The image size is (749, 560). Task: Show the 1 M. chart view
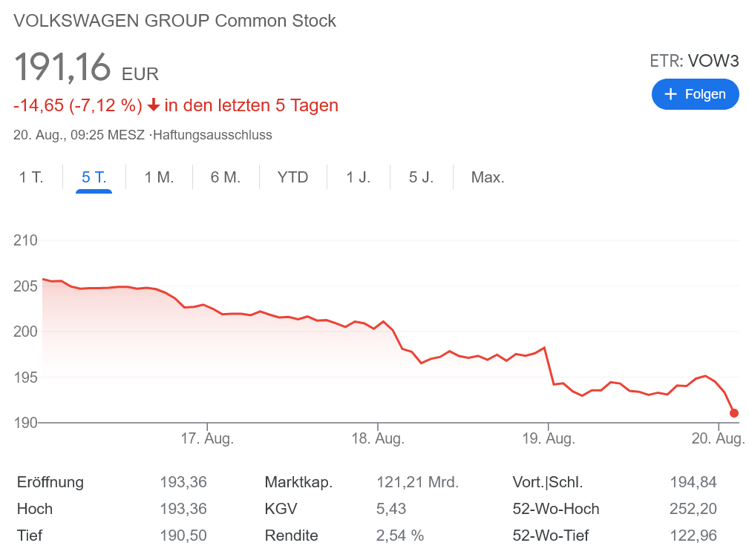click(159, 177)
